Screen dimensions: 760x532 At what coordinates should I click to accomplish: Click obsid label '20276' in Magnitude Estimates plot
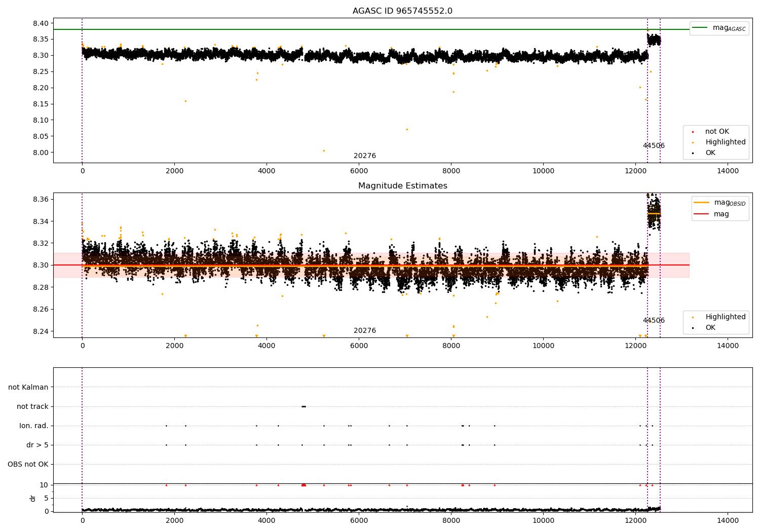[x=365, y=331]
